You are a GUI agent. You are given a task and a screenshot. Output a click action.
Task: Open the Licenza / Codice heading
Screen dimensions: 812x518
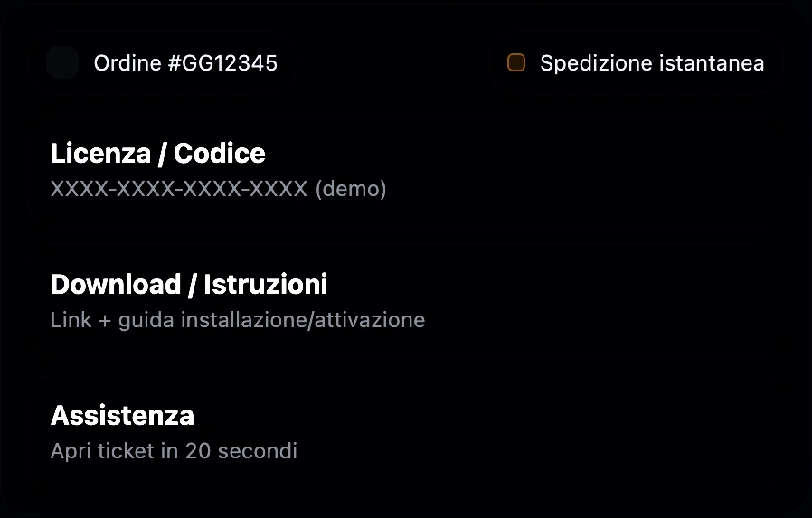click(x=158, y=154)
